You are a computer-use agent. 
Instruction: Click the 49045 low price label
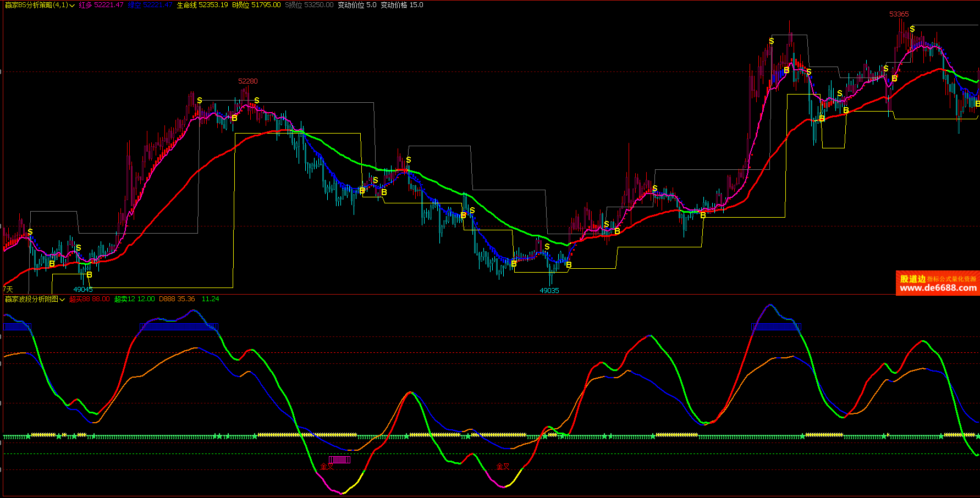pos(83,290)
